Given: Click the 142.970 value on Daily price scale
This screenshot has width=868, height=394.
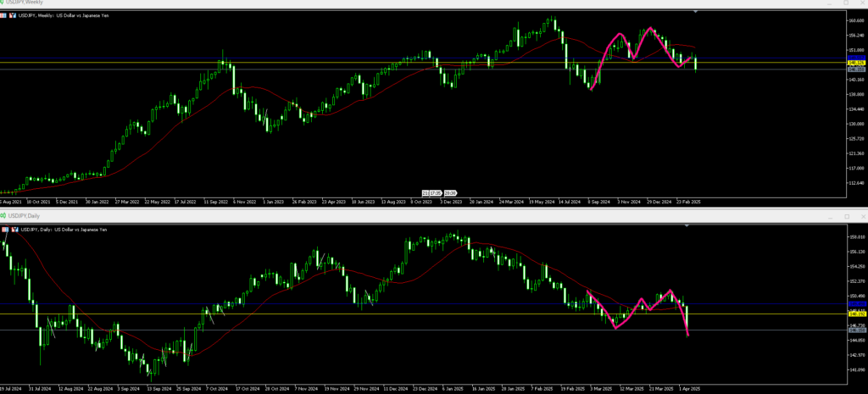Looking at the screenshot, I should click(856, 355).
